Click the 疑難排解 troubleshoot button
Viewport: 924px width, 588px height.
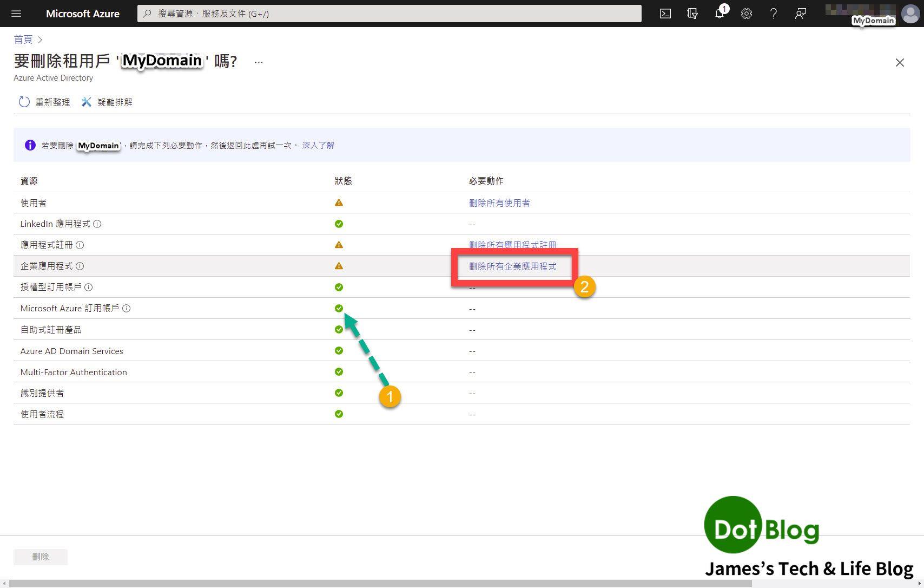(107, 102)
